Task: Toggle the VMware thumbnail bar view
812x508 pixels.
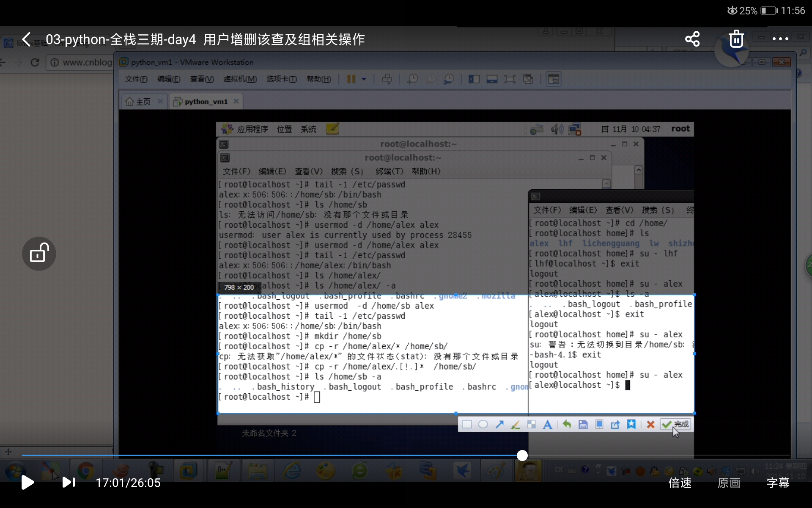Action: pyautogui.click(x=492, y=79)
